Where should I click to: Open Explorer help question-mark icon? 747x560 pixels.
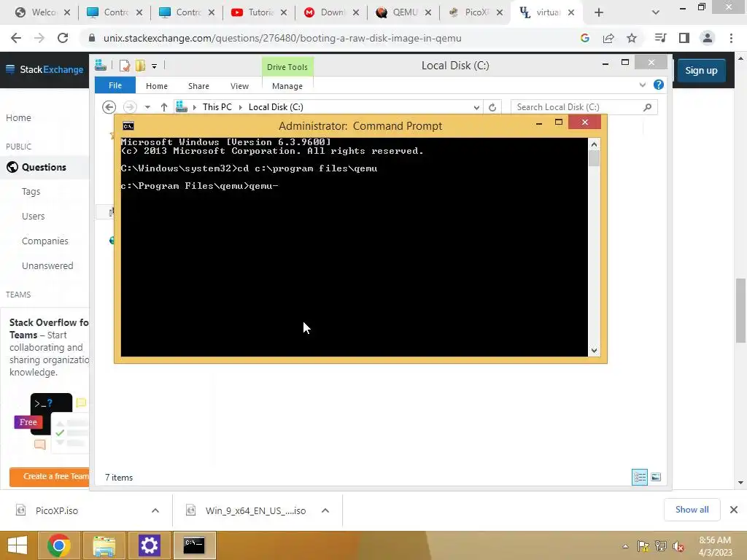tap(659, 85)
